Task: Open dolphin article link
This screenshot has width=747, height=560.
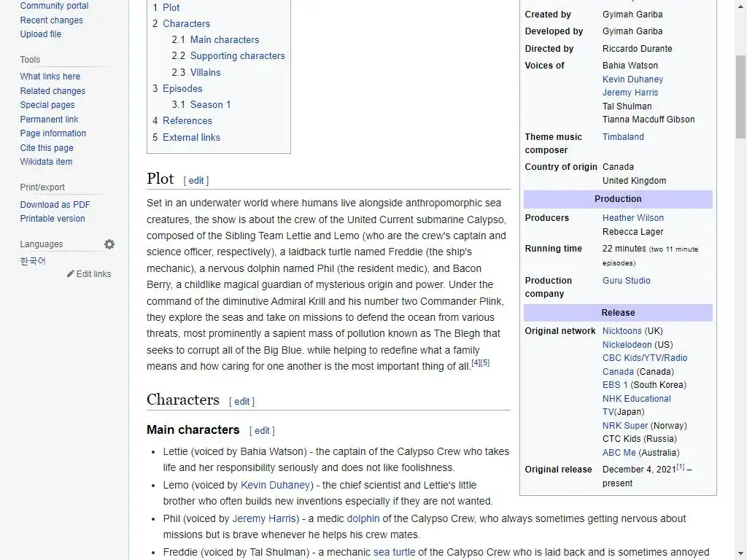Action: pyautogui.click(x=363, y=518)
